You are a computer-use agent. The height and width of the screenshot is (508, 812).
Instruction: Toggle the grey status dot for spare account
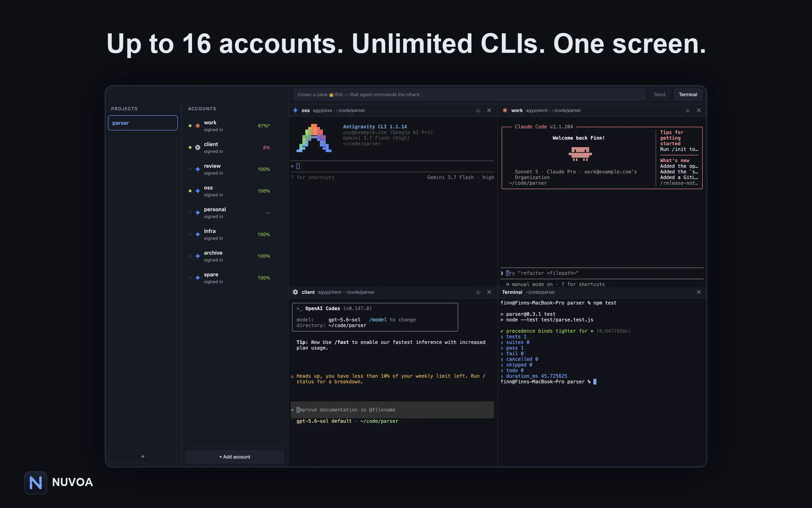[x=190, y=278]
